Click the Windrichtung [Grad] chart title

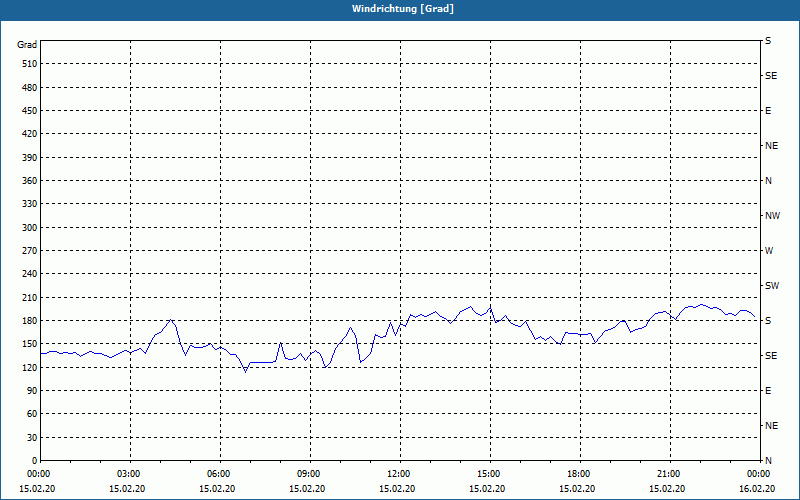click(403, 9)
